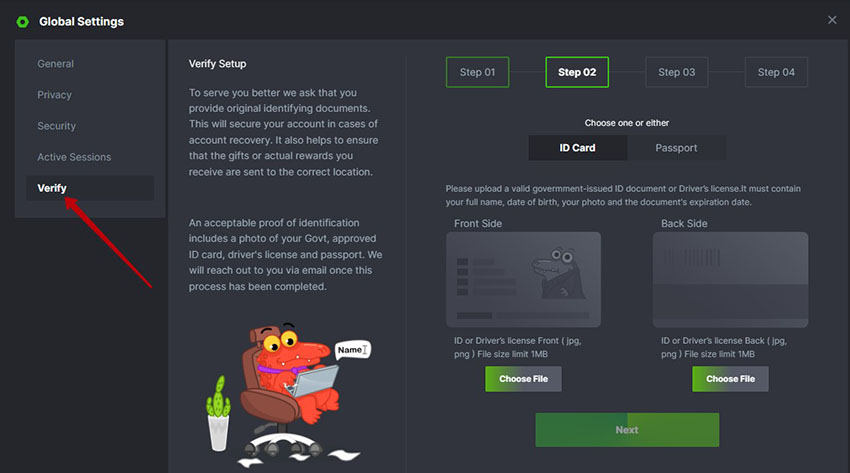Click the Name speech bubble
Image resolution: width=850 pixels, height=473 pixels.
pos(353,350)
